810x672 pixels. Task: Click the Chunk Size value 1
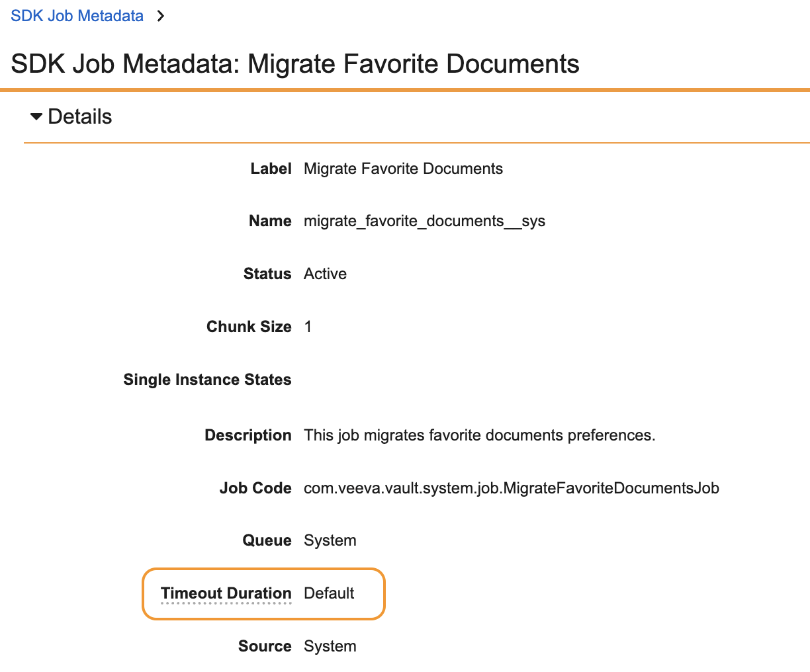[x=308, y=327]
